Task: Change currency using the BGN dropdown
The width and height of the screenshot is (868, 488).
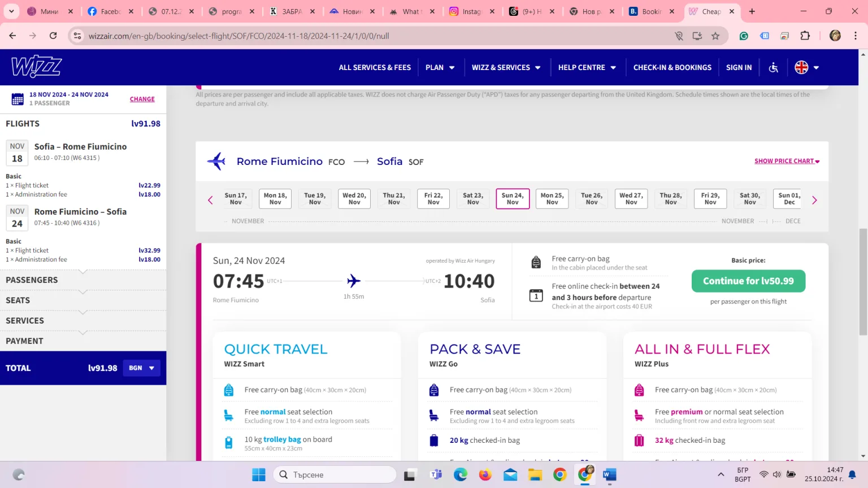Action: point(141,368)
